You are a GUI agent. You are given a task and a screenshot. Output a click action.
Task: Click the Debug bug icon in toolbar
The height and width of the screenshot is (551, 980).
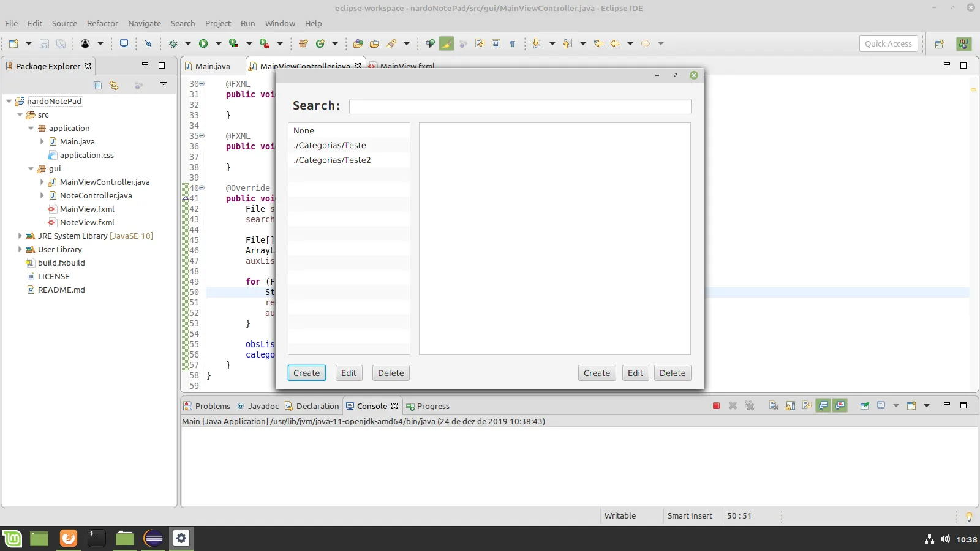click(x=173, y=43)
